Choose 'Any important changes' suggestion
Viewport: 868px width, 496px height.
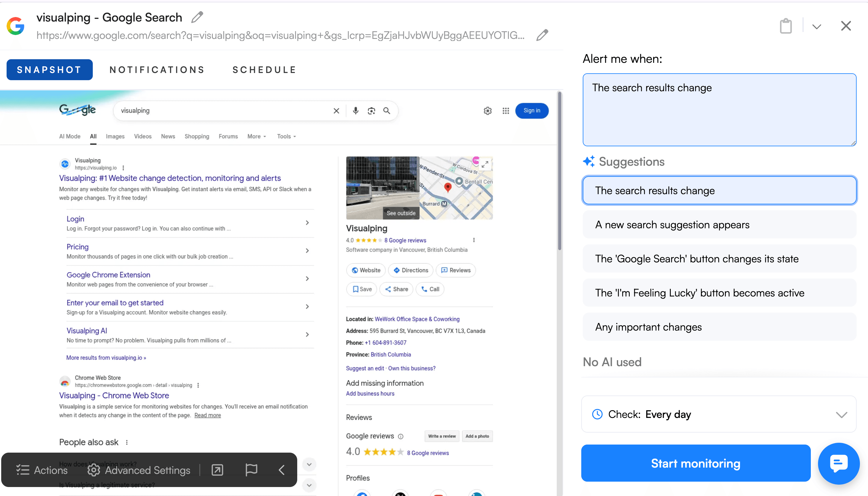[719, 327]
